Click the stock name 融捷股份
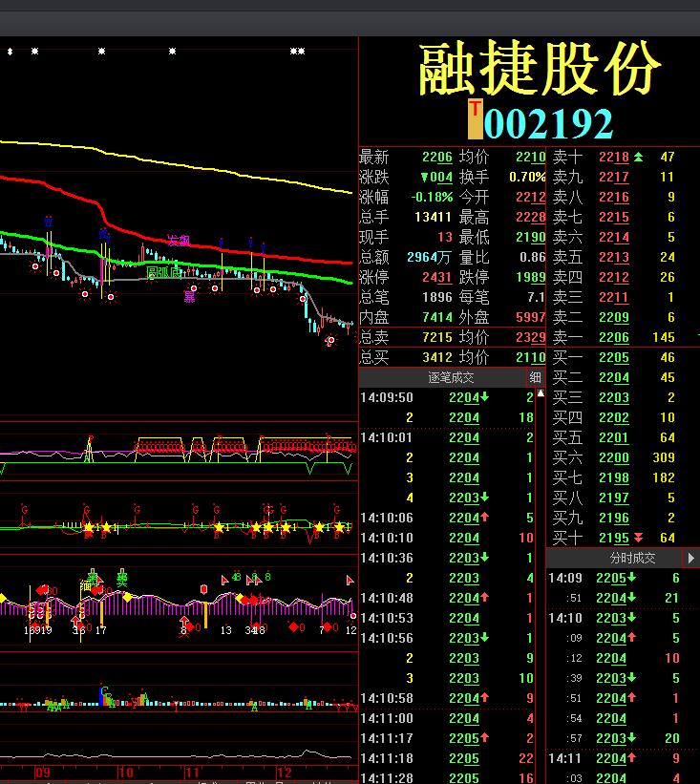700x784 pixels. click(x=539, y=68)
